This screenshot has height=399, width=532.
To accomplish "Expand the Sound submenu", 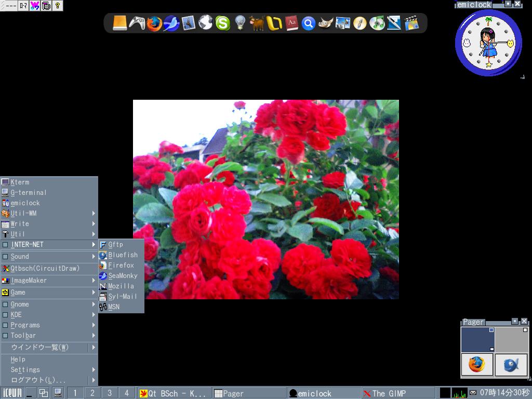I will coord(49,257).
